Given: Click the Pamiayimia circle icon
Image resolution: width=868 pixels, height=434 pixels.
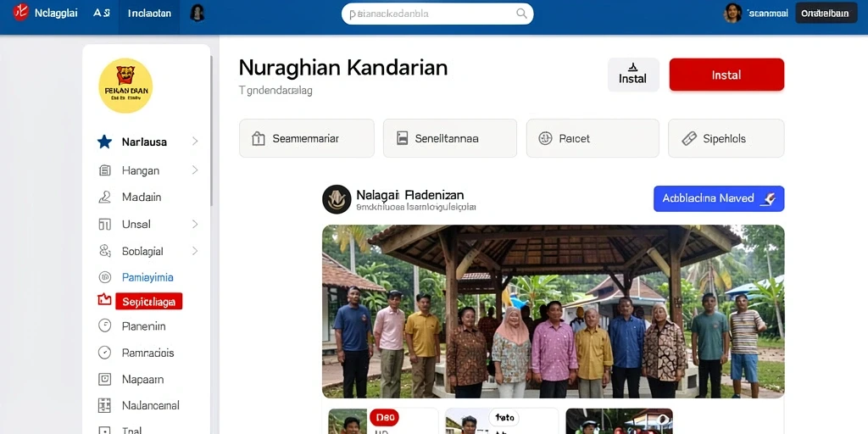Looking at the screenshot, I should 104,277.
